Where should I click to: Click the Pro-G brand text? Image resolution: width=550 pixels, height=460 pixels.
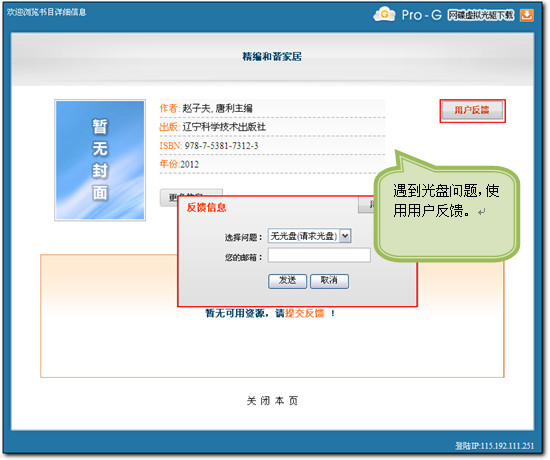pos(421,15)
